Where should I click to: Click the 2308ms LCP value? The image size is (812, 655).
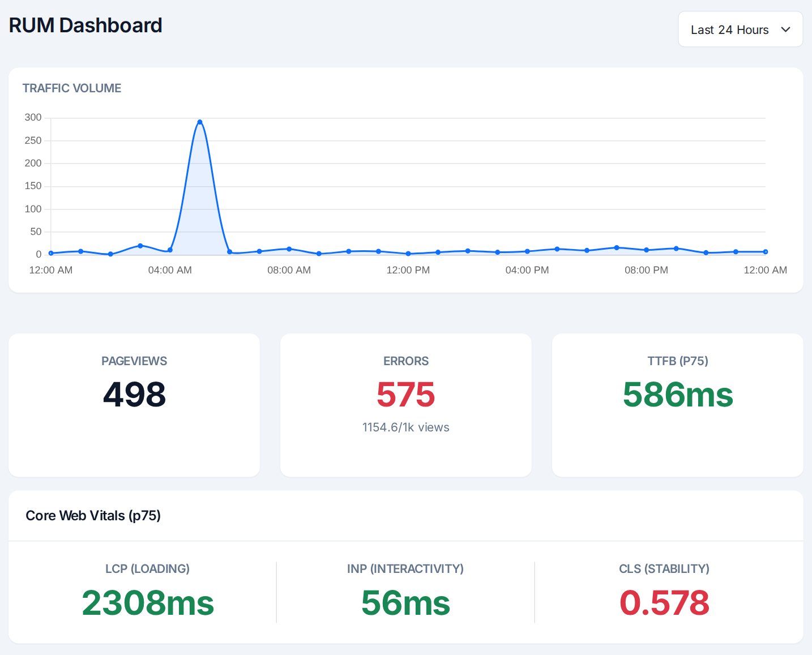pyautogui.click(x=148, y=602)
